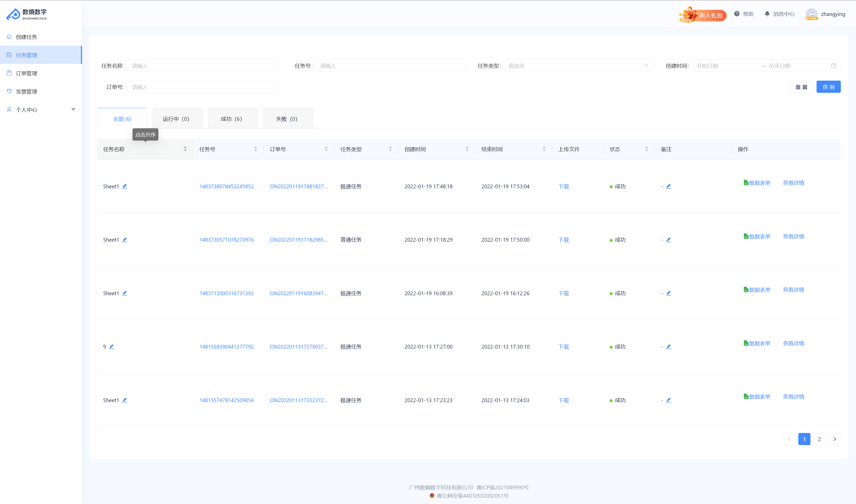
Task: Open order ON2022011917182985...
Action: pyautogui.click(x=298, y=240)
